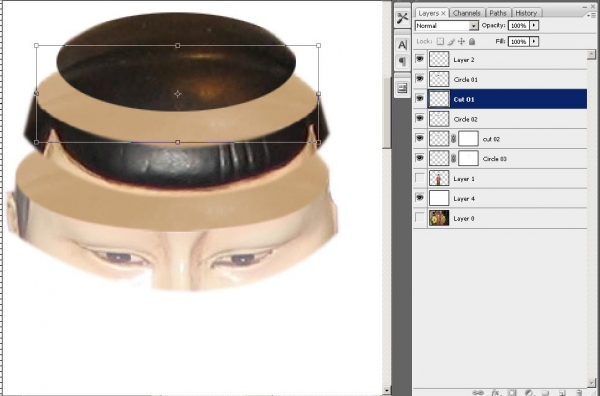This screenshot has width=600, height=396.
Task: Click the canvas vertical scrollbar thumb
Action: 387,113
